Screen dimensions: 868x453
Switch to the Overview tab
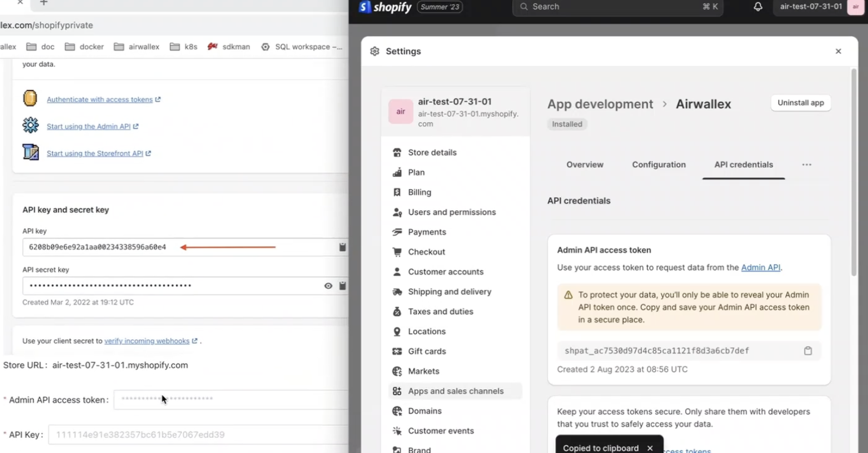pyautogui.click(x=585, y=165)
